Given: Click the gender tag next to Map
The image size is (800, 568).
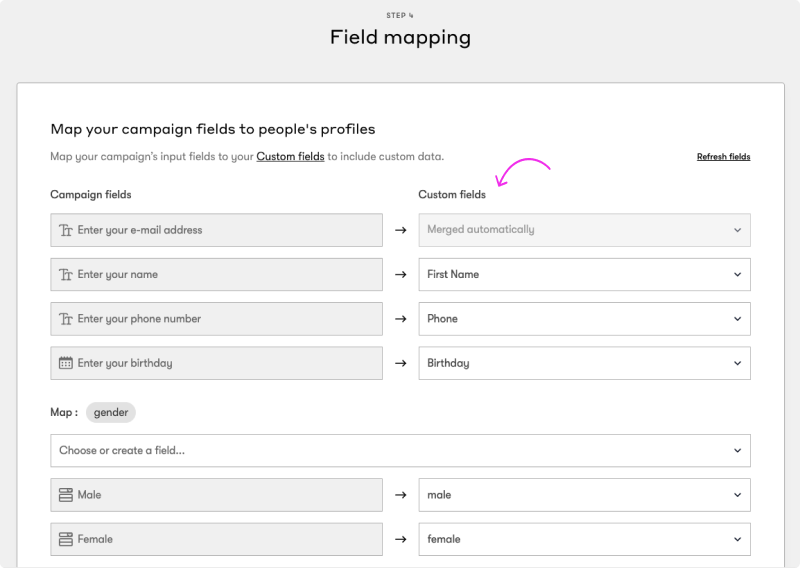Looking at the screenshot, I should pyautogui.click(x=110, y=412).
